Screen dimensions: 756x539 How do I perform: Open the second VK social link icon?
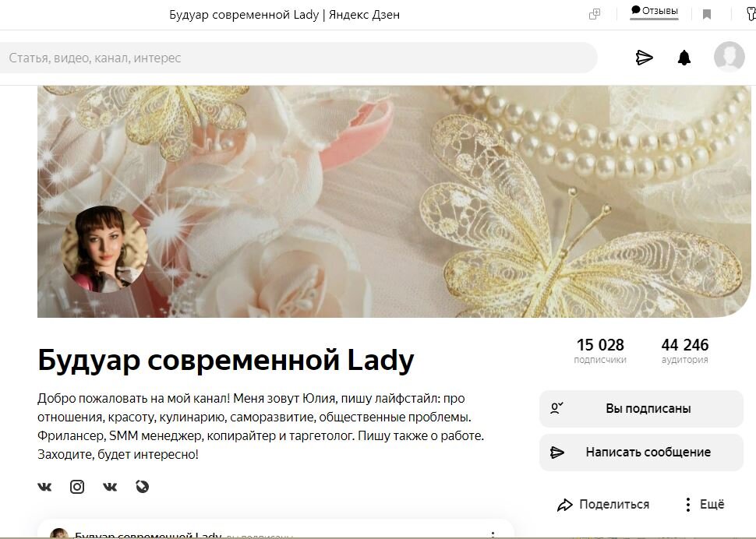(x=110, y=487)
